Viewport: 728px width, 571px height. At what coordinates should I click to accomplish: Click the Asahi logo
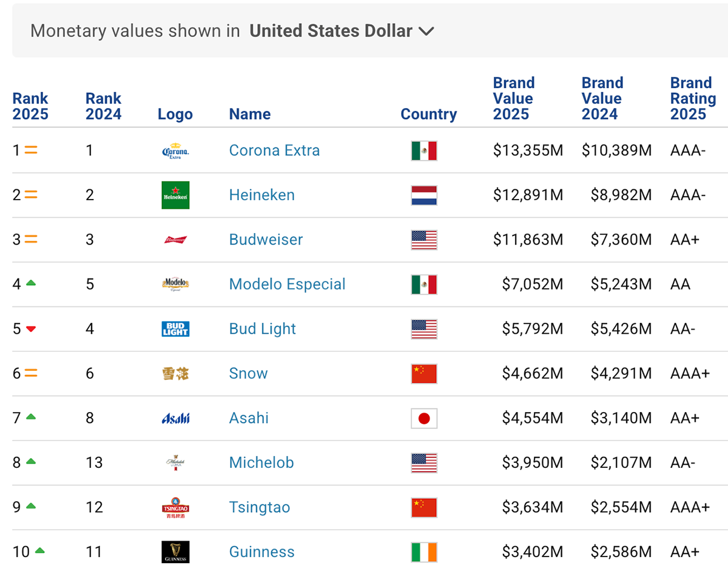(x=175, y=418)
